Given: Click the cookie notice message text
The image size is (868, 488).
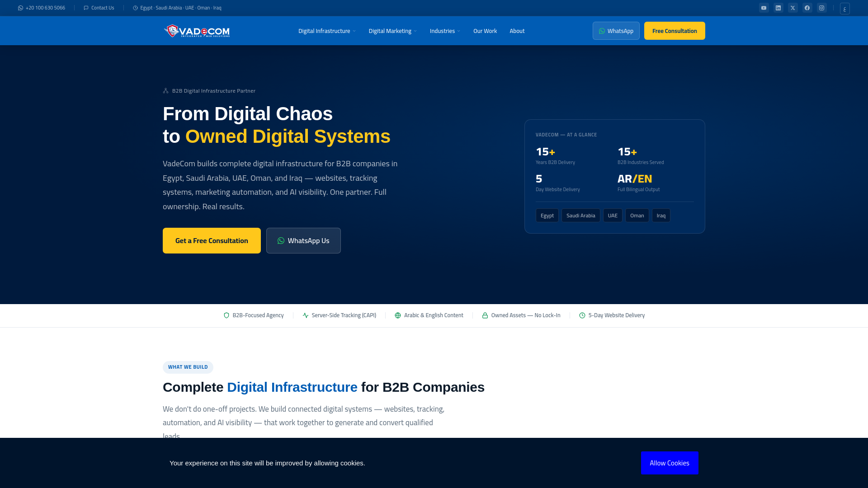Looking at the screenshot, I should [x=267, y=463].
